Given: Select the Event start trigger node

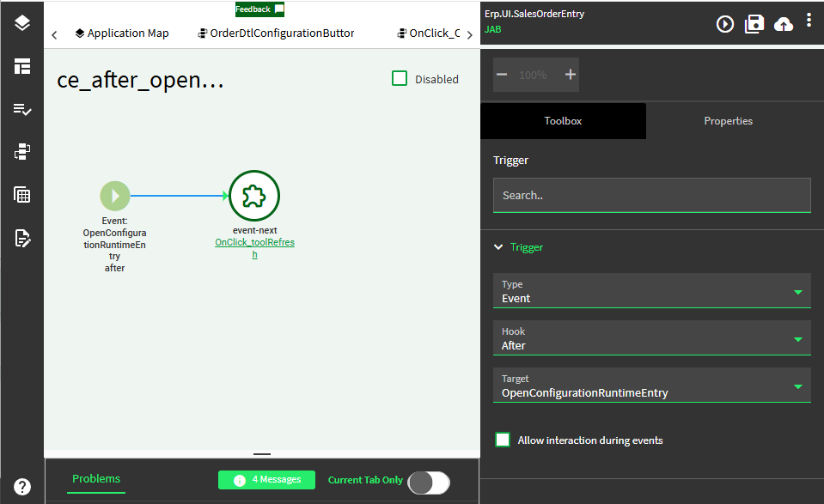Looking at the screenshot, I should point(115,196).
